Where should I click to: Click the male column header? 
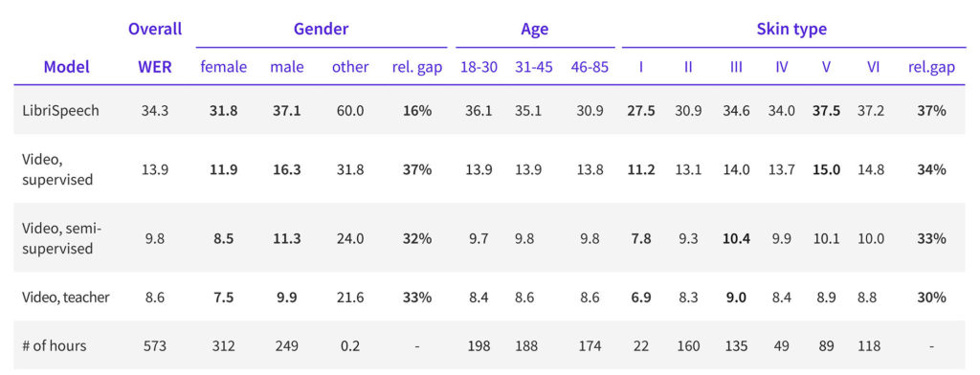(287, 67)
